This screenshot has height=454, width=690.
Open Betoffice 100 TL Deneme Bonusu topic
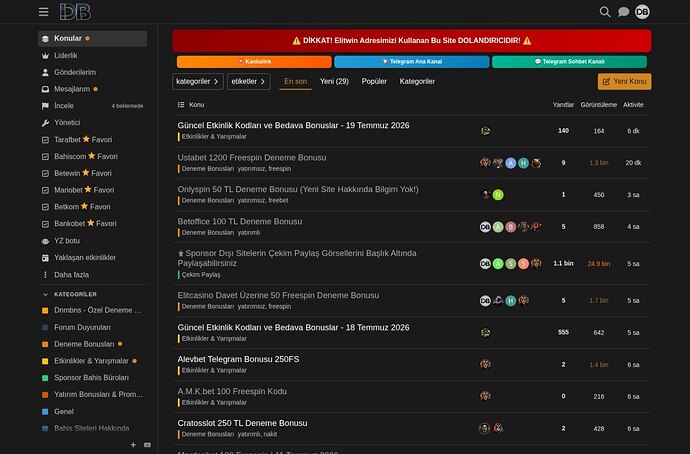point(240,221)
